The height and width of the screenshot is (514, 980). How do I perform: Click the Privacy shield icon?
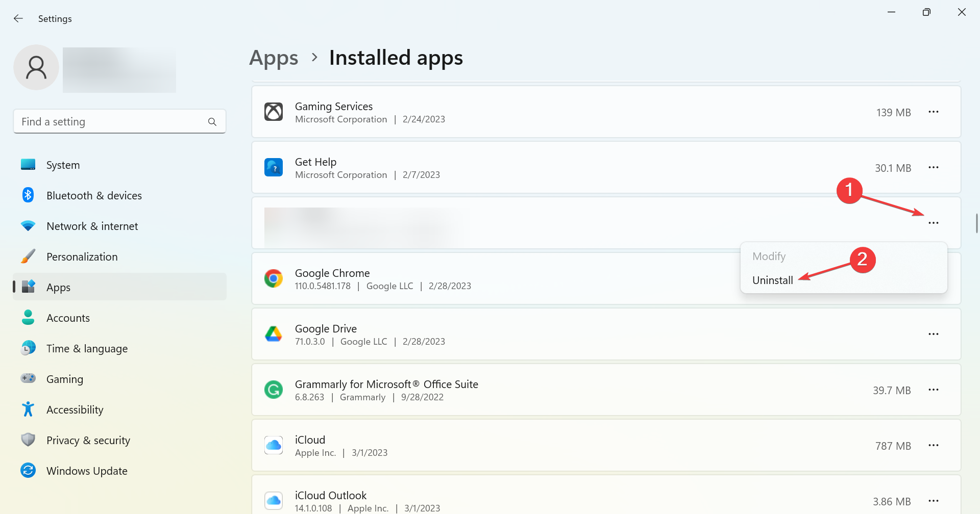[x=28, y=440]
